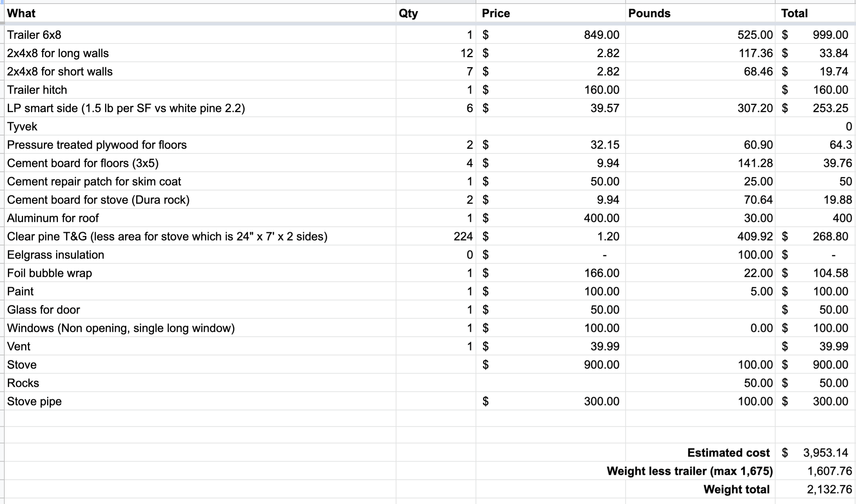Click the Foil bubble wrap total 104.58

coord(815,273)
